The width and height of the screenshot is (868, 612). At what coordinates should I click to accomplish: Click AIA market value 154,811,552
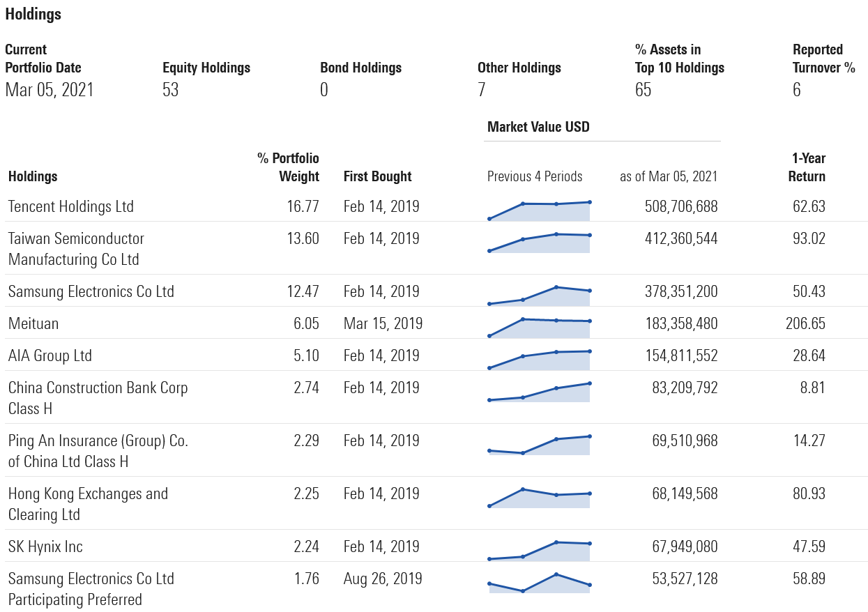coord(681,355)
